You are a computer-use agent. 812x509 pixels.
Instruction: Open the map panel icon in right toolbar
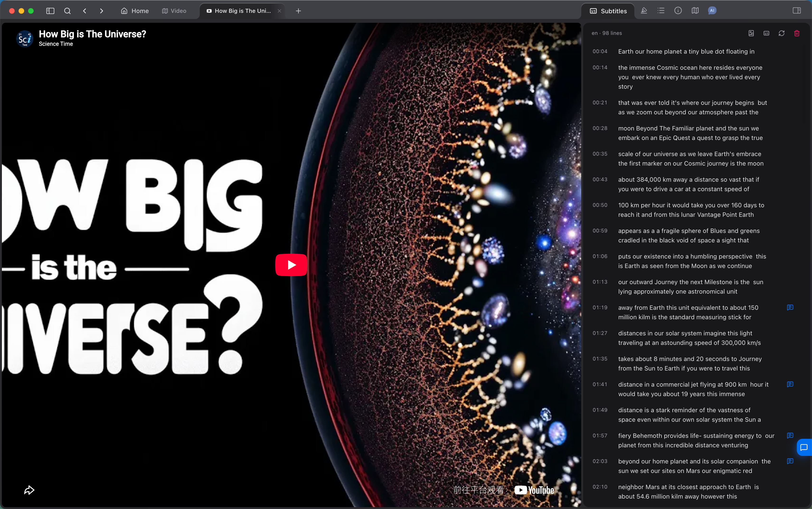pos(695,11)
